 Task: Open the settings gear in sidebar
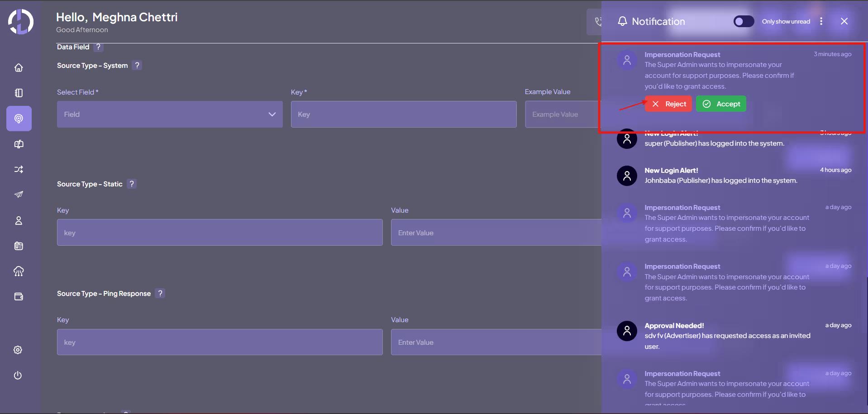point(18,350)
